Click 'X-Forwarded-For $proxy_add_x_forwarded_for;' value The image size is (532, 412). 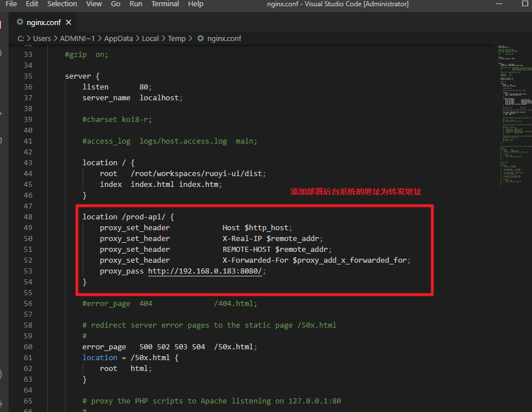(316, 260)
